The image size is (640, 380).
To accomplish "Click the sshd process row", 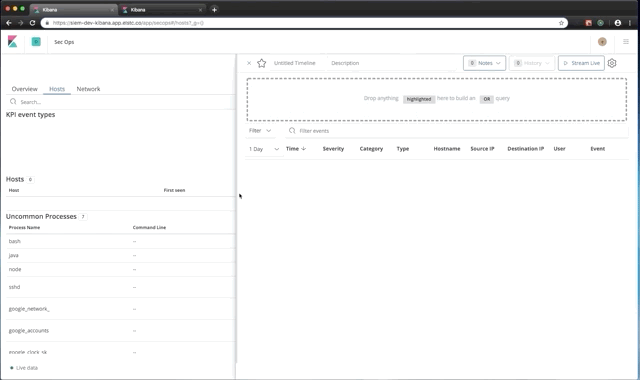I will 121,287.
